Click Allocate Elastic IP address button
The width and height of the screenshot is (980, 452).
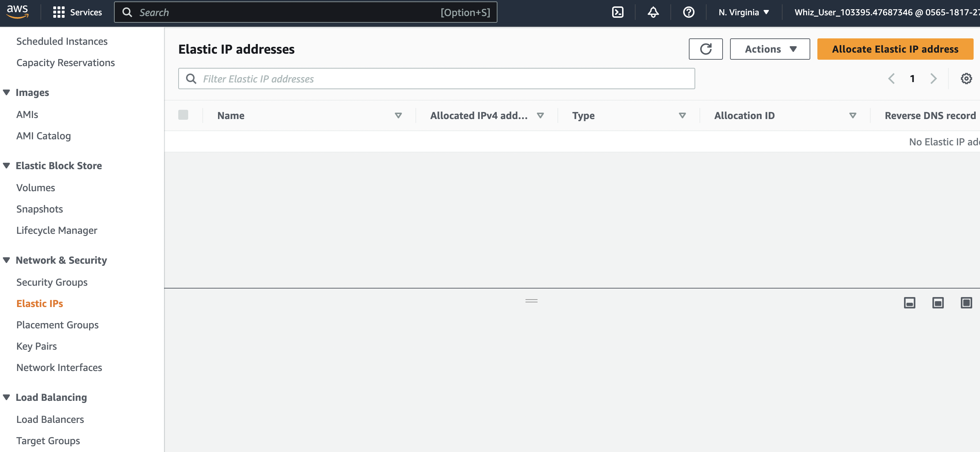coord(895,49)
